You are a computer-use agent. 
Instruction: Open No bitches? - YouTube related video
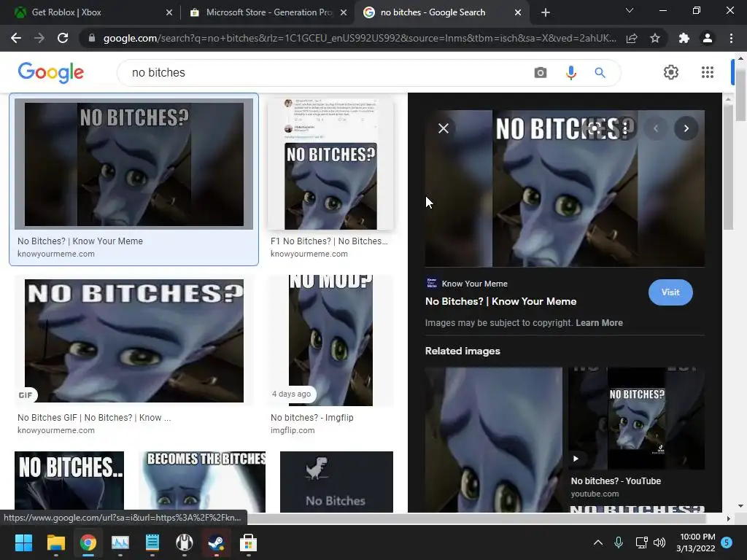pos(636,418)
